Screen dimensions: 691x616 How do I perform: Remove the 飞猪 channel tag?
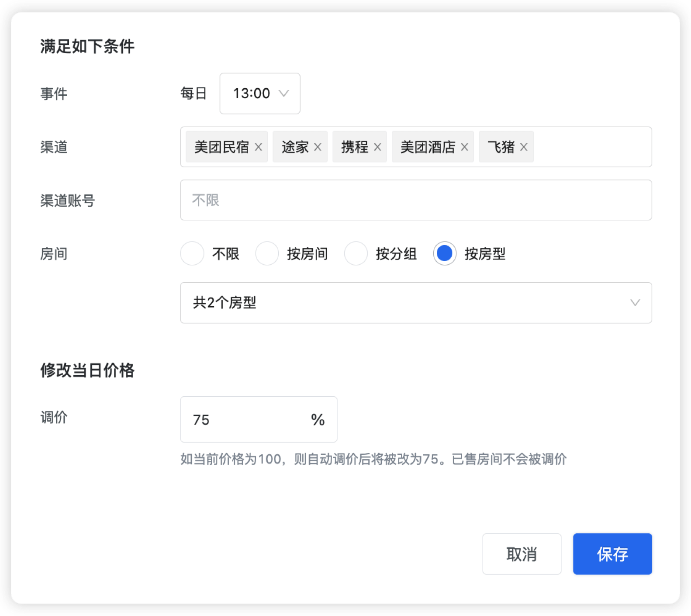tap(524, 147)
